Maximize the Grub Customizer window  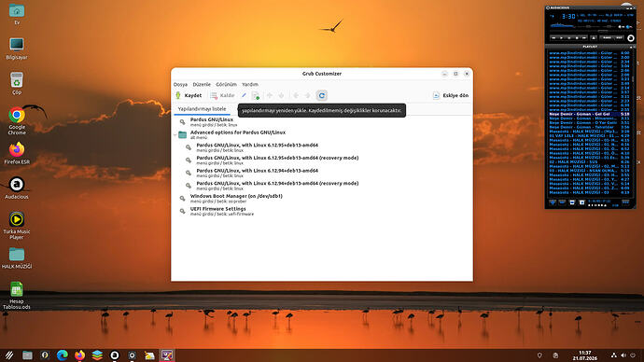(x=455, y=74)
